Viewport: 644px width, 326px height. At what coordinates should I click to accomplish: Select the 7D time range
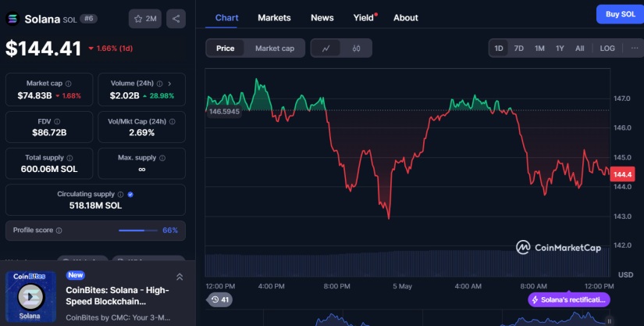point(519,48)
